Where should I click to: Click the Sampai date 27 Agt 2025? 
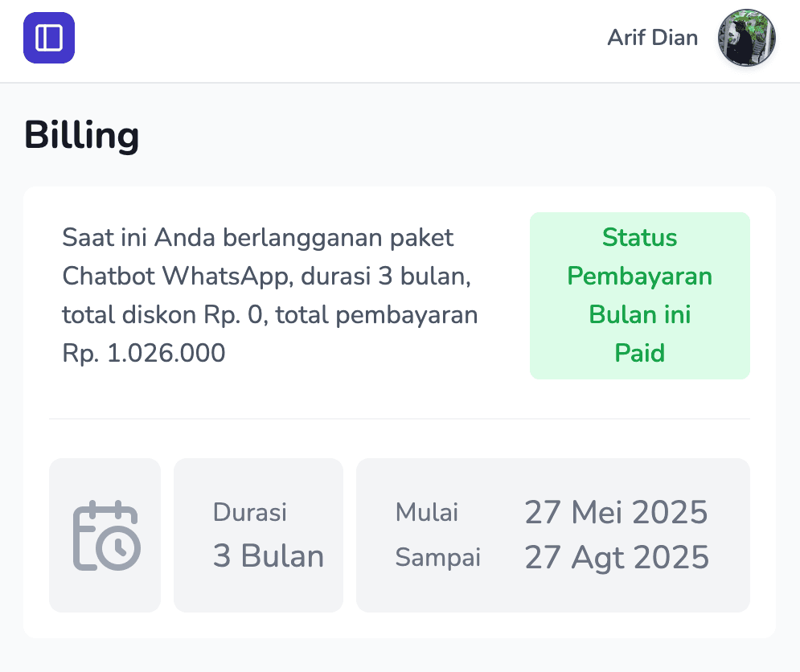(x=617, y=557)
